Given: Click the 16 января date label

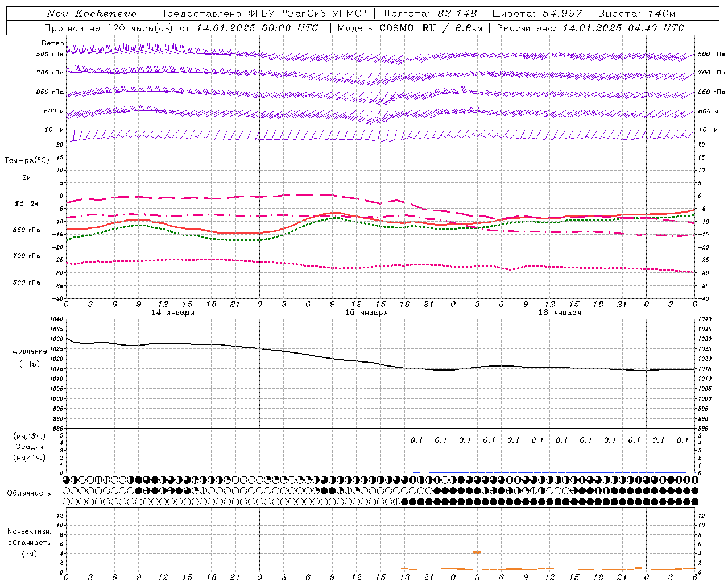Looking at the screenshot, I should (560, 313).
